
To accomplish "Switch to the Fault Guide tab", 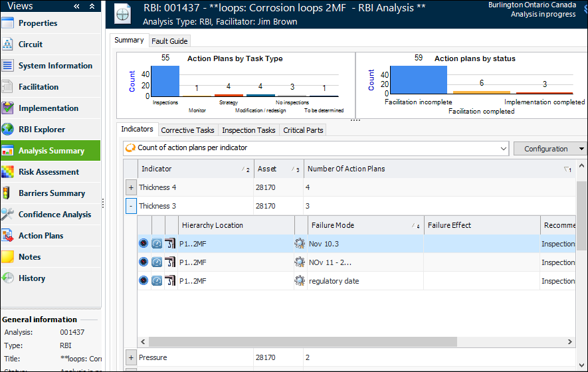I will pos(169,41).
